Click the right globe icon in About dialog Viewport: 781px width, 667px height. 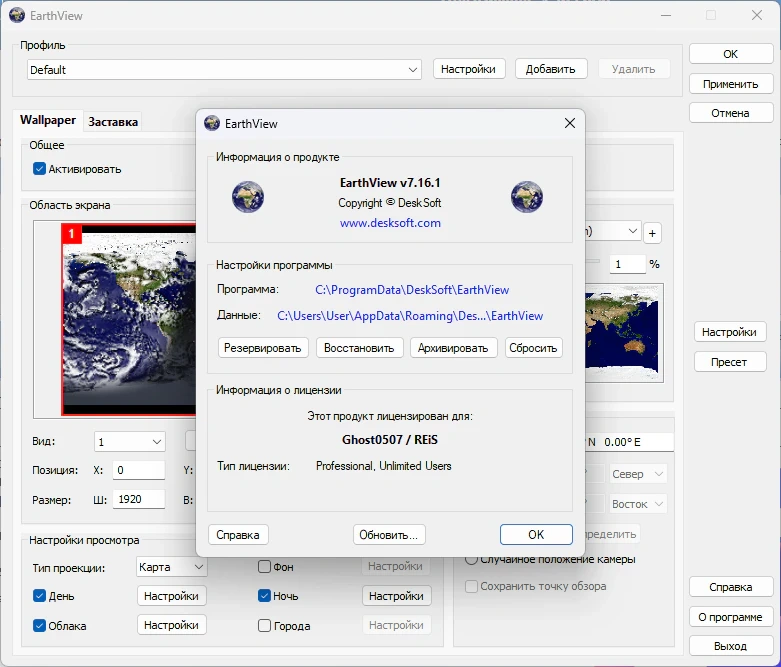click(527, 197)
